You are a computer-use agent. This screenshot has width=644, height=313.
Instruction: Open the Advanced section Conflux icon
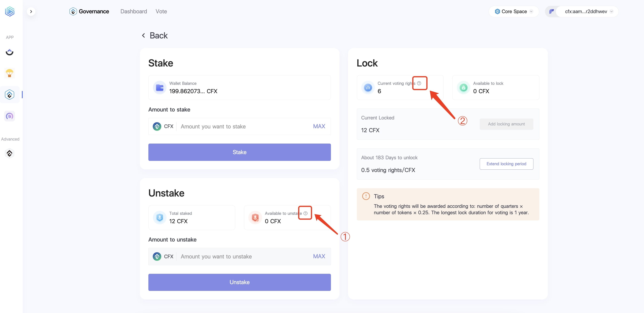10,153
